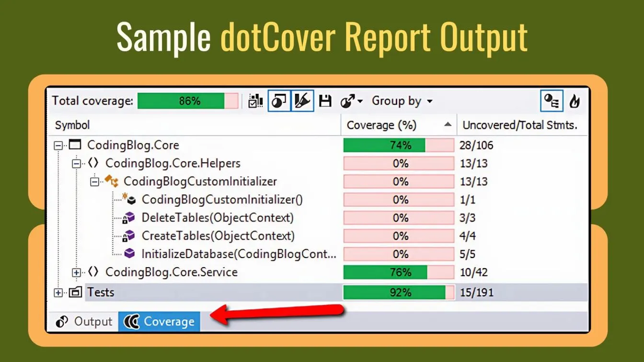The width and height of the screenshot is (644, 362).
Task: Collapse the CodingBlog.Core.Helpers namespace node
Action: [x=76, y=164]
